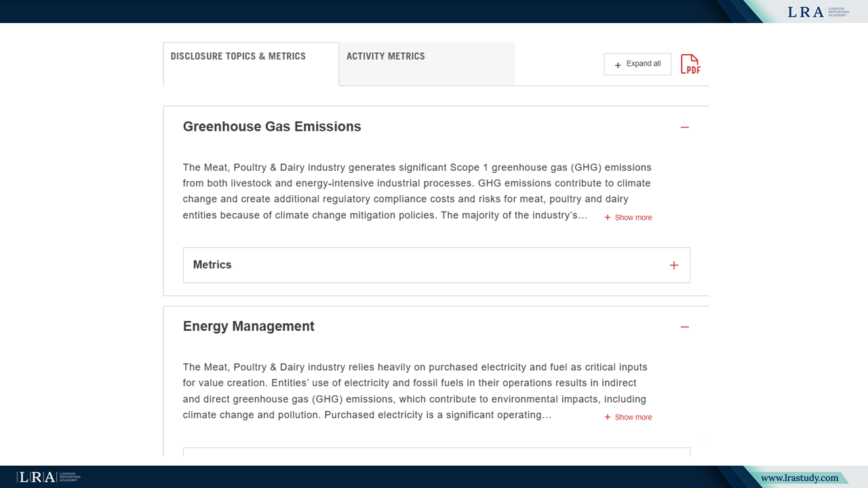
Task: Show more of the Energy Management description
Action: pos(633,418)
